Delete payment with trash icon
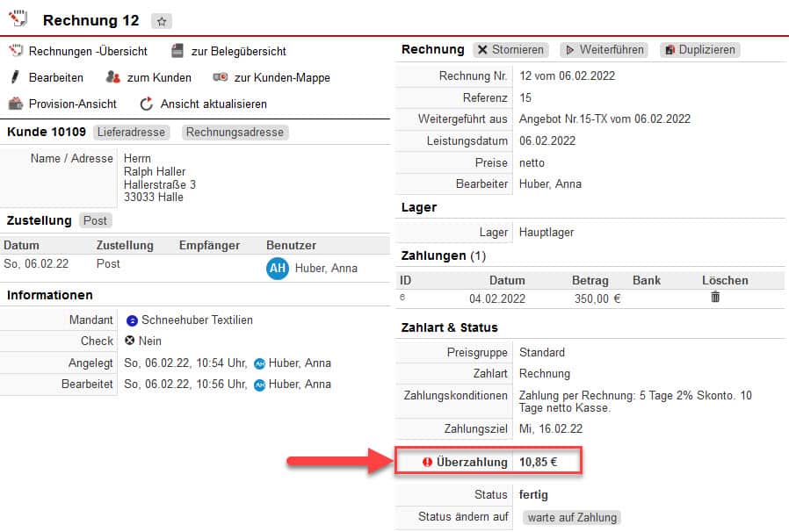 pos(715,298)
